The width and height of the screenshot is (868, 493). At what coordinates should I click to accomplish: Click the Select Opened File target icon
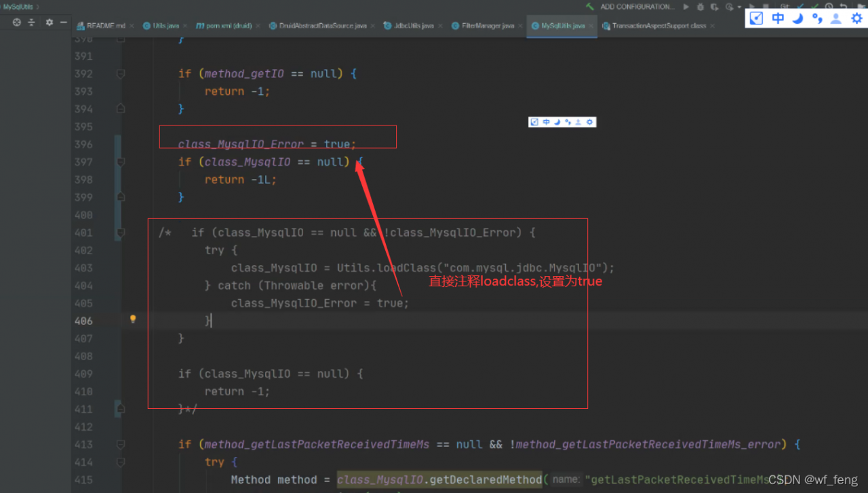(x=17, y=22)
